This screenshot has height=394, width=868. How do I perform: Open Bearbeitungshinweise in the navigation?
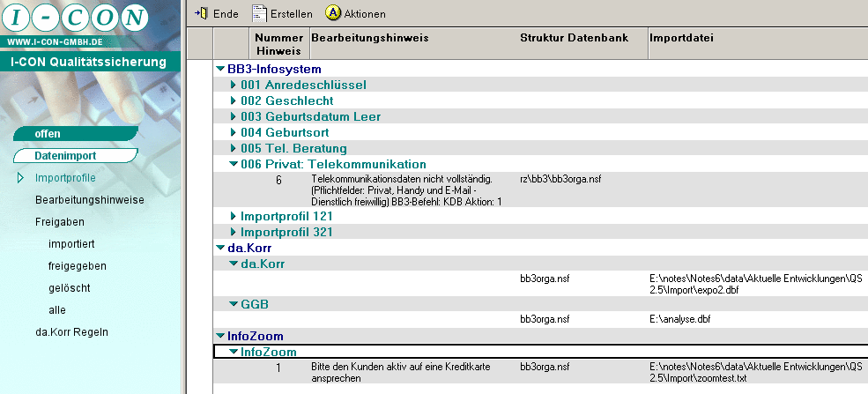[x=89, y=200]
